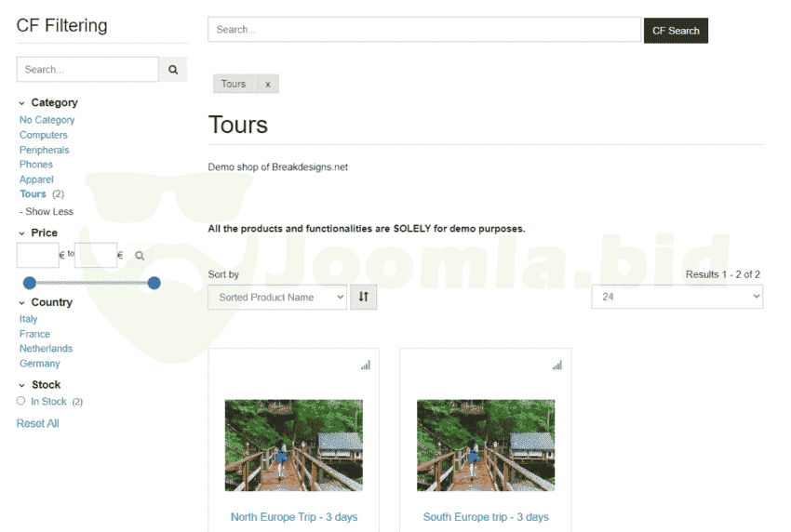This screenshot has width=791, height=532.
Task: Click the sidebar search magnifier button
Action: (x=173, y=70)
